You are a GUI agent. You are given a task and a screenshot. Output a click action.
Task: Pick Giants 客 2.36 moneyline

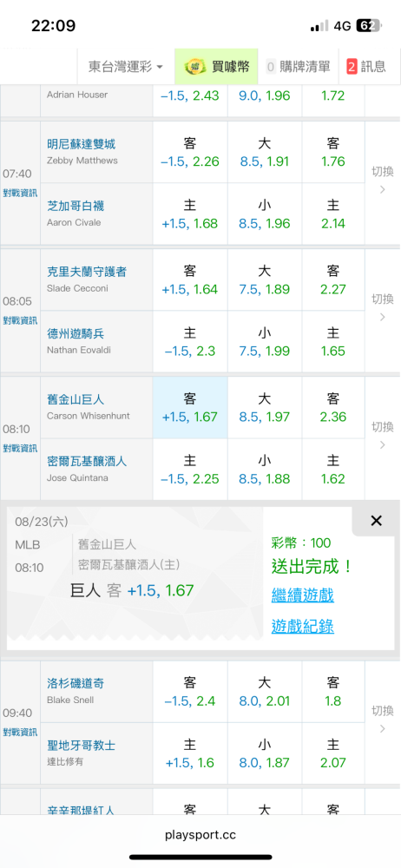[x=333, y=407]
